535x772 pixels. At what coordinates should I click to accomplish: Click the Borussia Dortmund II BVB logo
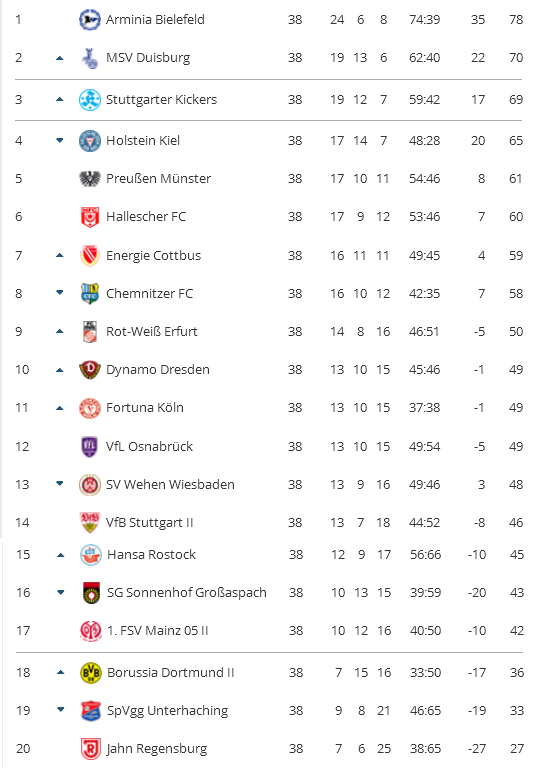click(91, 673)
